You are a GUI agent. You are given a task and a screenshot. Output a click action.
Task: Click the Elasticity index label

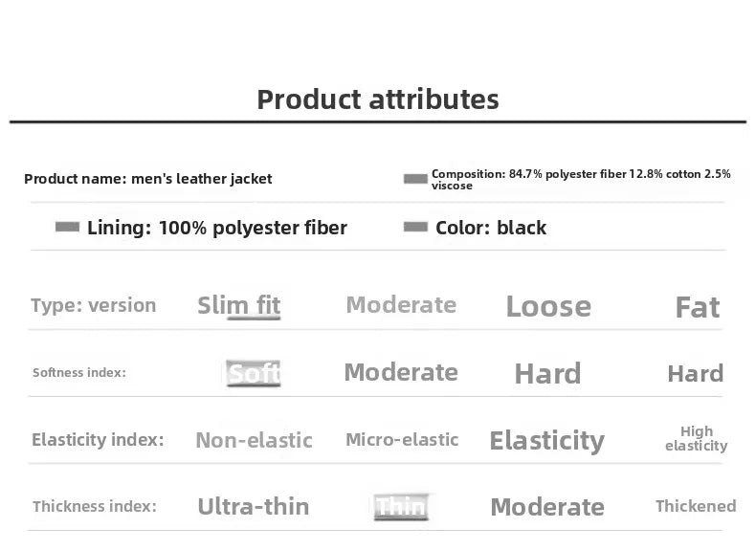coord(98,440)
